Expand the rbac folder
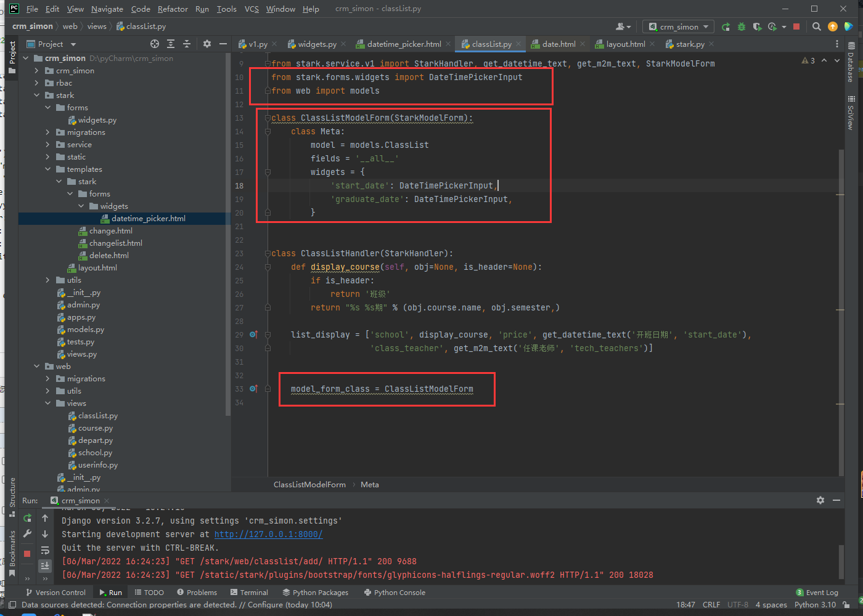The image size is (863, 616). [37, 83]
